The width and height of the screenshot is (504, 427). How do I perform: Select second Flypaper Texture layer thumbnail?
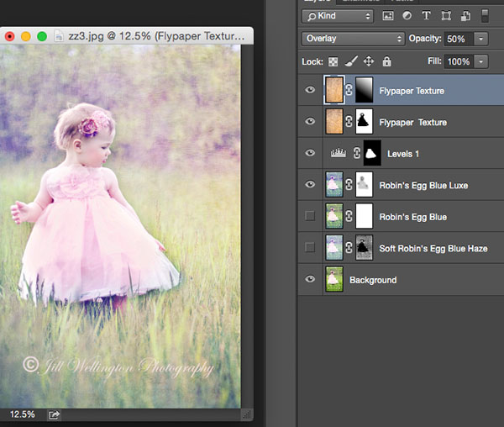(334, 121)
